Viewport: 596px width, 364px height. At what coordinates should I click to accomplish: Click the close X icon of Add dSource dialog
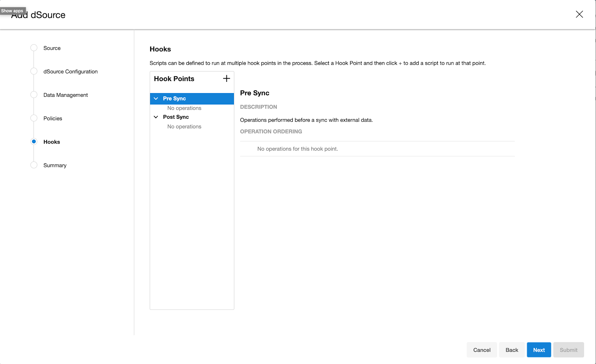point(579,14)
